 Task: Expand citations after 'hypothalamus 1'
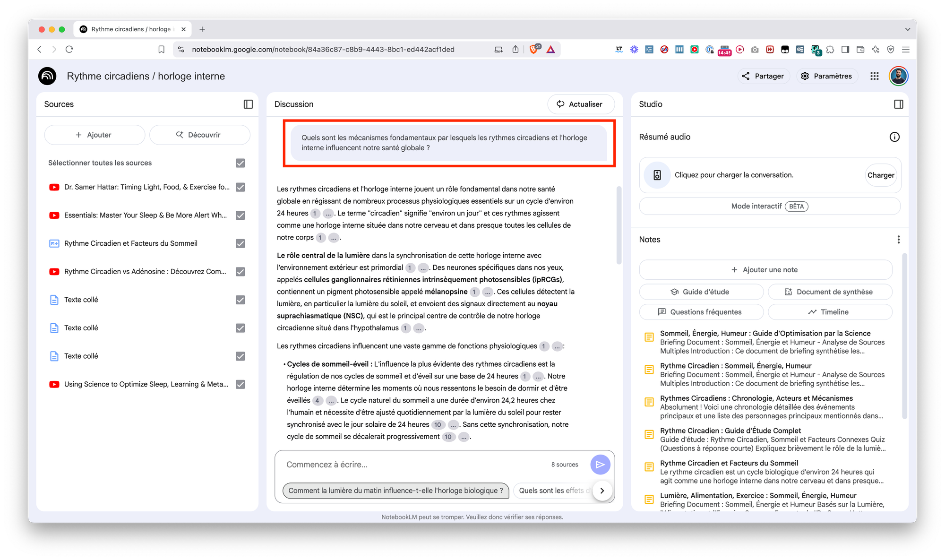coord(419,328)
